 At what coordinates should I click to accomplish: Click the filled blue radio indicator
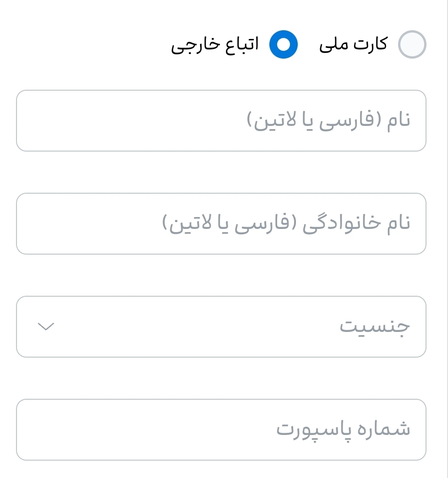tap(284, 44)
